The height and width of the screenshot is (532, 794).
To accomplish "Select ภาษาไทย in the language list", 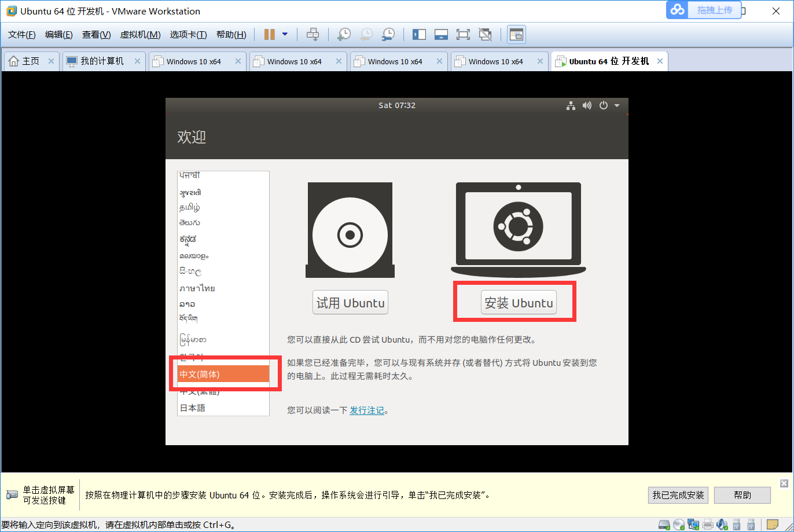I will [223, 288].
